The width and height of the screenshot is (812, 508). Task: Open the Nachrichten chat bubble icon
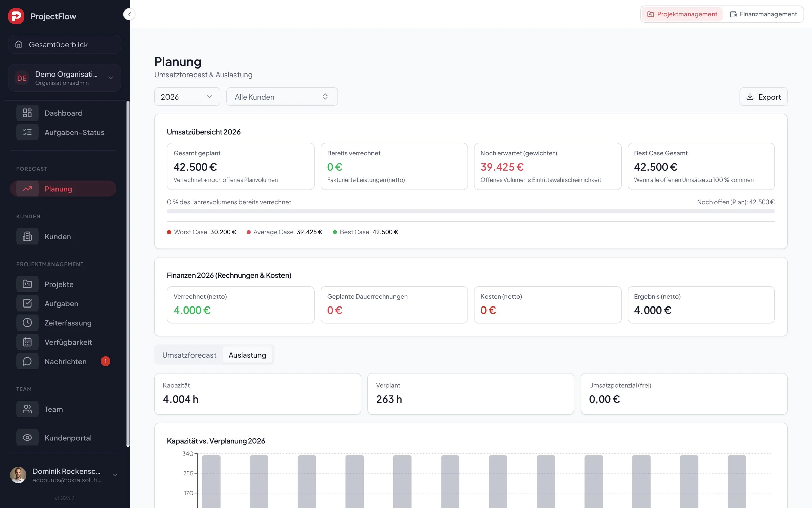[27, 361]
